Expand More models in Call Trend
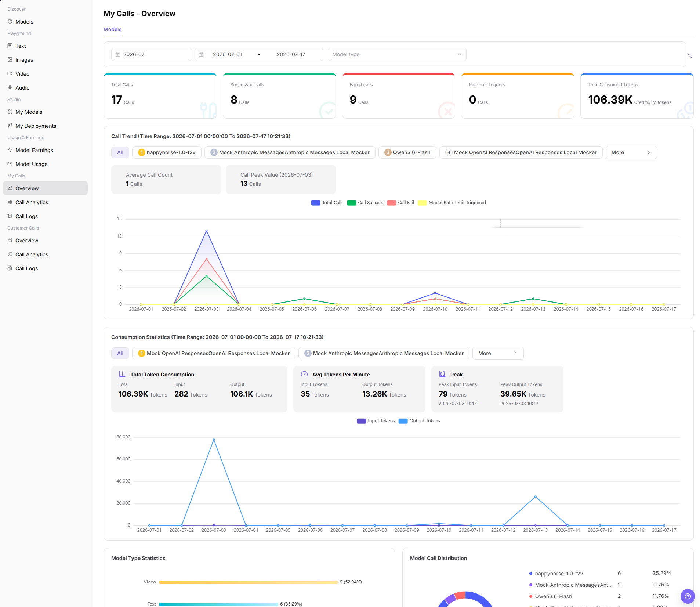The image size is (700, 607). 631,152
